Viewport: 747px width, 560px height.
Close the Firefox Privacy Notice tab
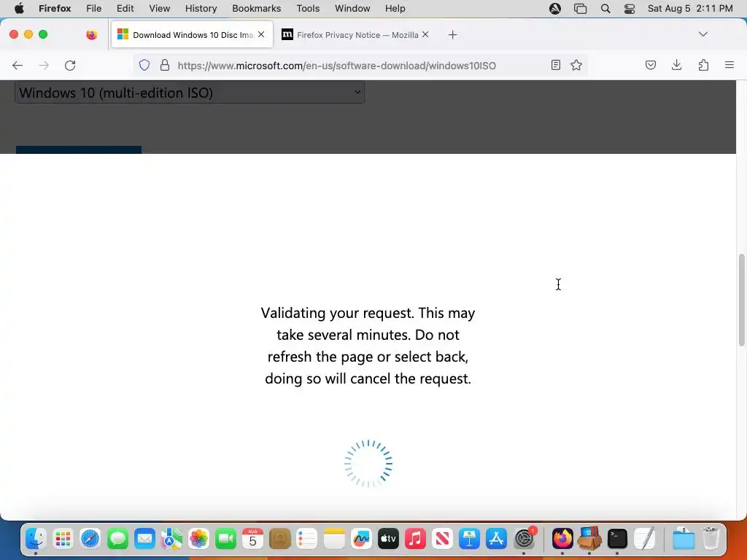point(425,34)
